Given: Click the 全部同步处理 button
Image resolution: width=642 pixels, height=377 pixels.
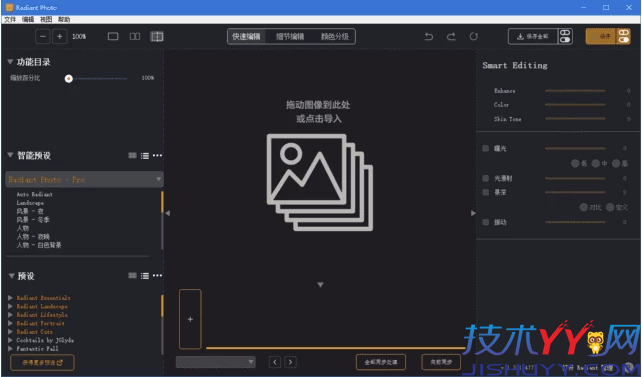Looking at the screenshot, I should 381,362.
